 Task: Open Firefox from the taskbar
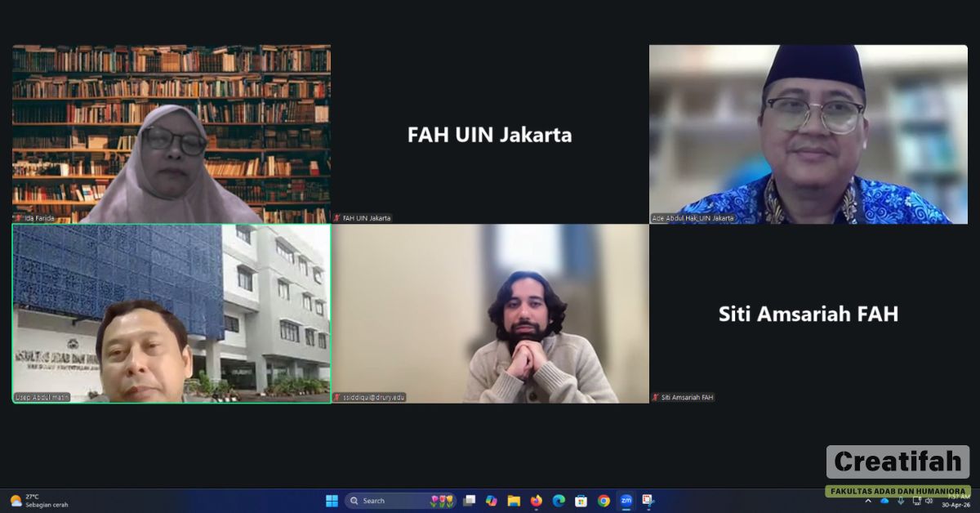pos(537,501)
